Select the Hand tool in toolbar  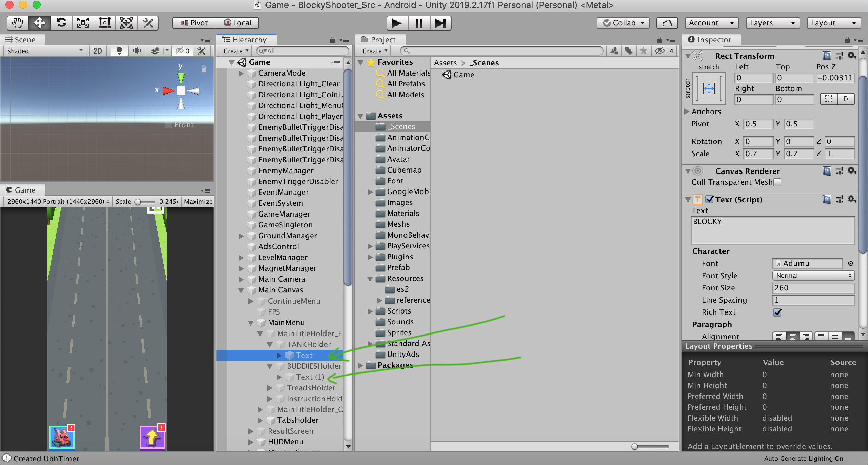(x=18, y=23)
